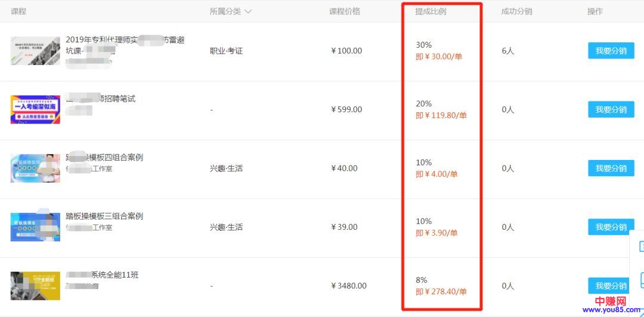The image size is (644, 317).
Task: Click the upper floating sidebar icon at right edge
Action: tap(640, 246)
